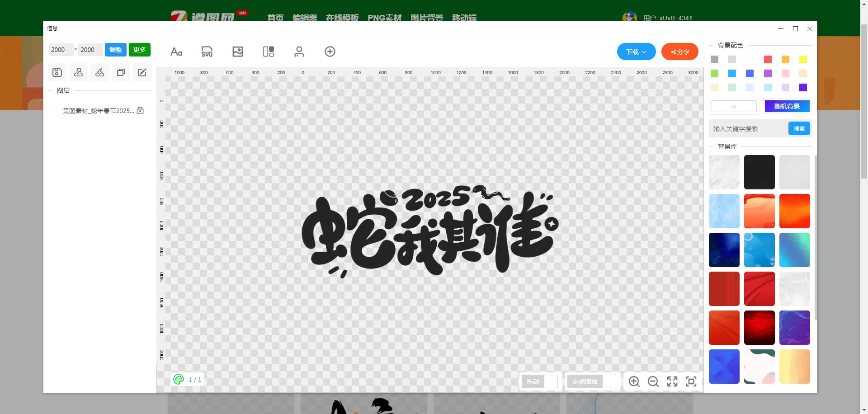This screenshot has height=414, width=868.
Task: Open the PNG素材 menu item
Action: (384, 18)
